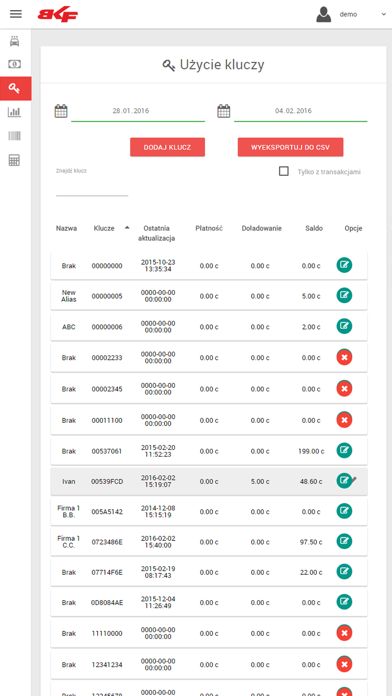Sort by the Klucze column header

pyautogui.click(x=104, y=229)
